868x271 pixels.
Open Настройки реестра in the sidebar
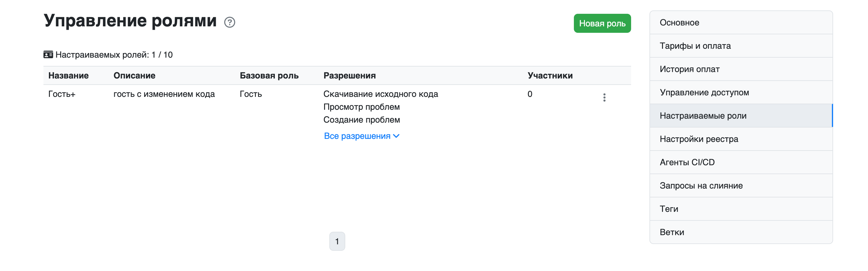(x=741, y=139)
